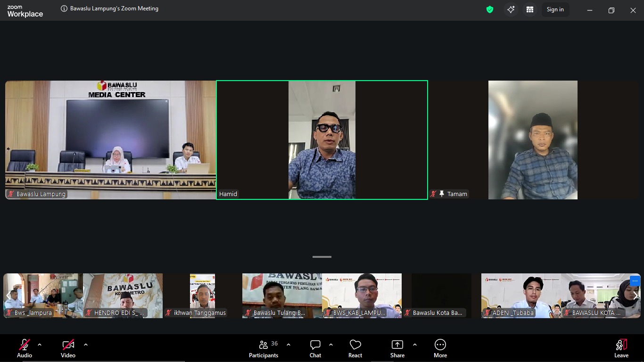Select Tamam's pinned video tile
Screen dimensions: 644x362
(533, 140)
